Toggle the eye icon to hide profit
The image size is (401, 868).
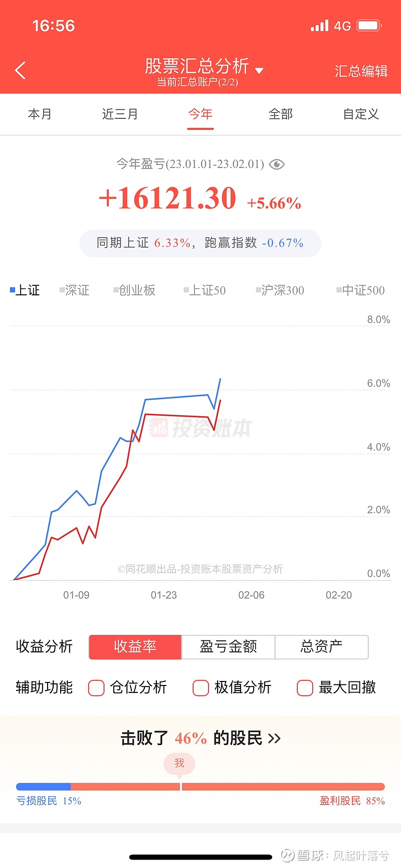coord(277,164)
